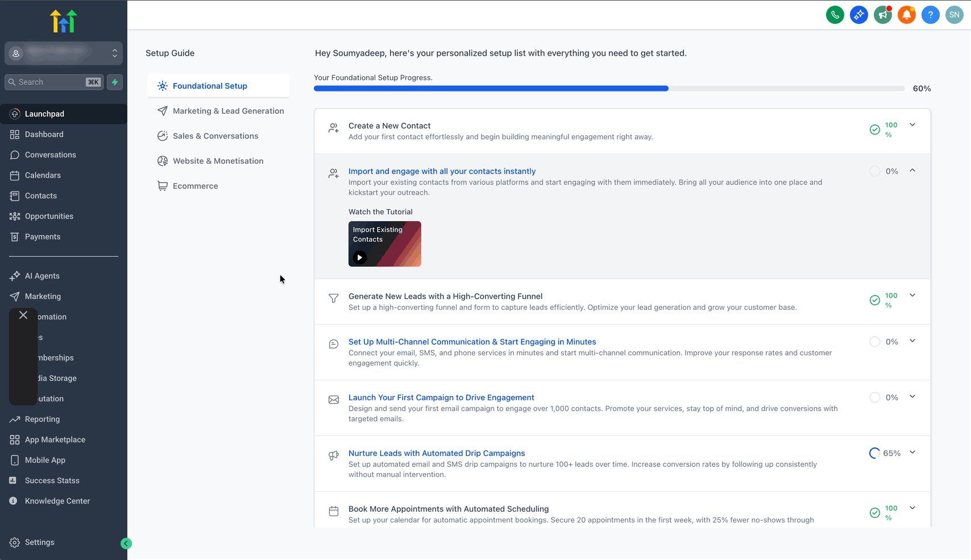Click the sidebar Search field

[x=55, y=82]
